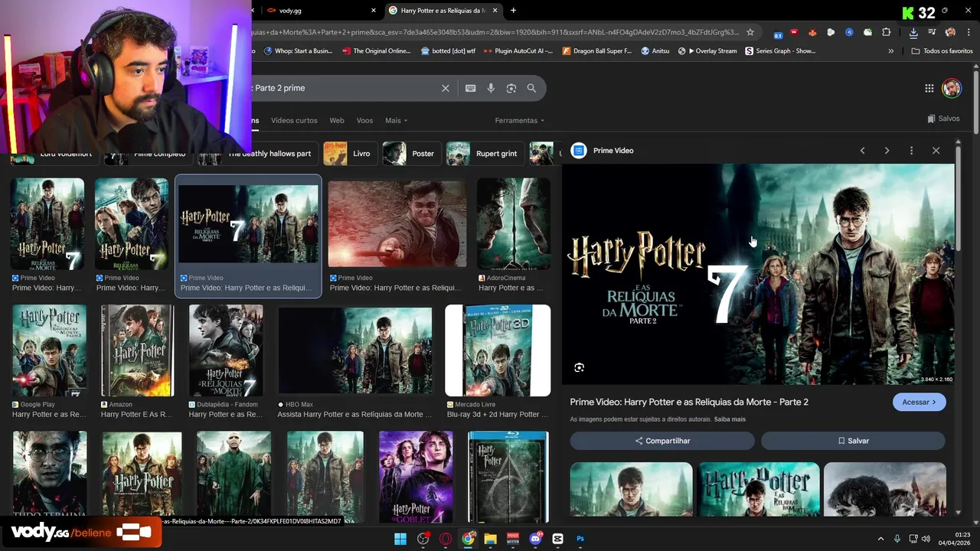The width and height of the screenshot is (980, 551).
Task: Open more options in image preview panel
Action: [x=911, y=151]
